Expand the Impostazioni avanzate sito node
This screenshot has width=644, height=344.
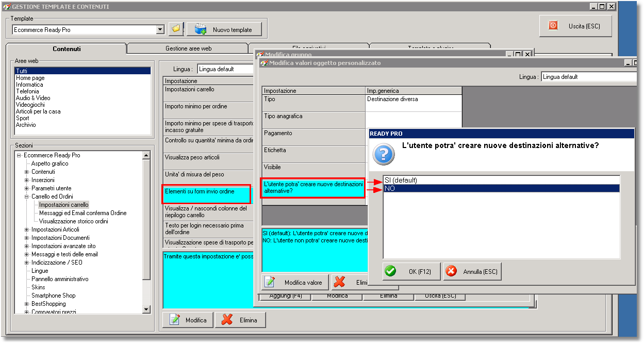[27, 246]
